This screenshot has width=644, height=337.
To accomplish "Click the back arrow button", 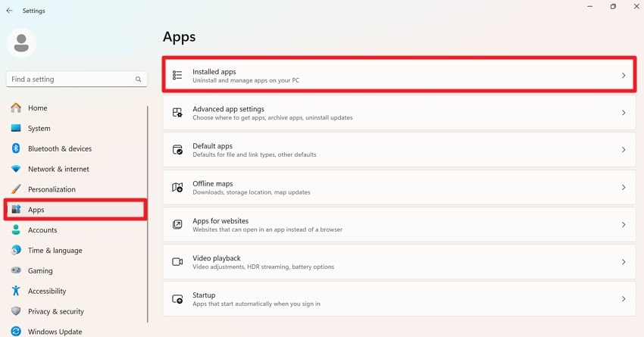I will [x=9, y=11].
